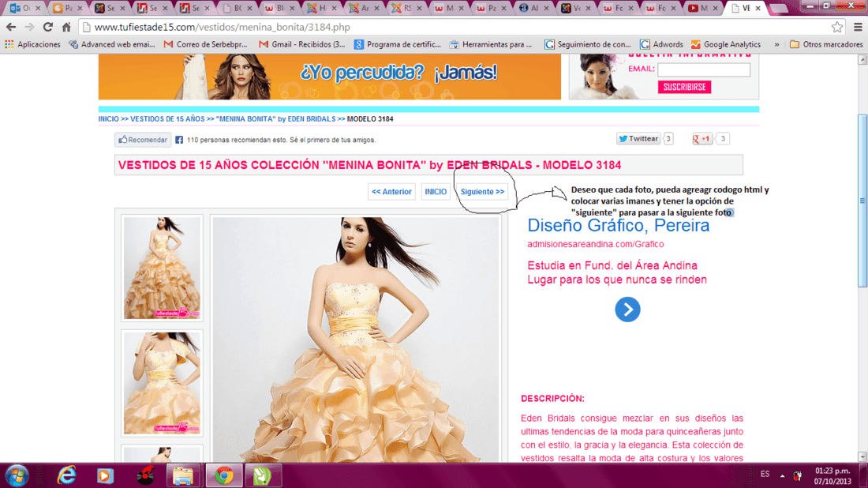Click the Twittear button

[638, 138]
